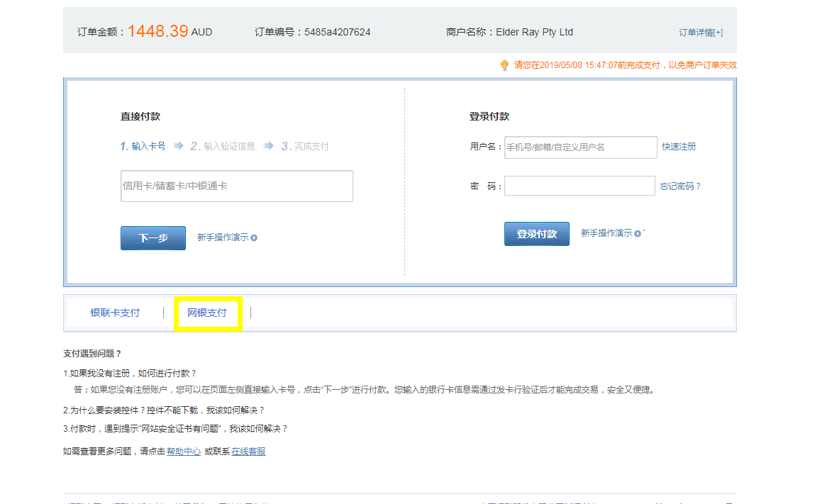837x504 pixels.
Task: Click the 密码 password input field
Action: tap(580, 185)
